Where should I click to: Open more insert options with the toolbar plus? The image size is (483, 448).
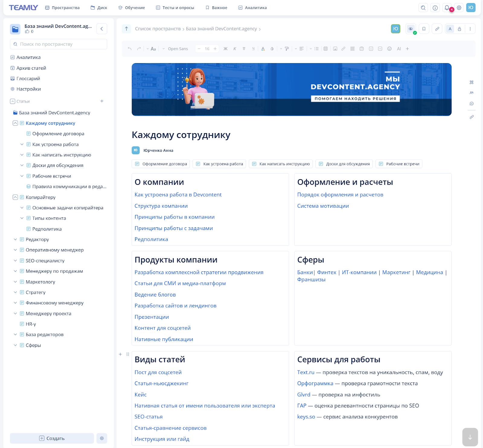[407, 49]
